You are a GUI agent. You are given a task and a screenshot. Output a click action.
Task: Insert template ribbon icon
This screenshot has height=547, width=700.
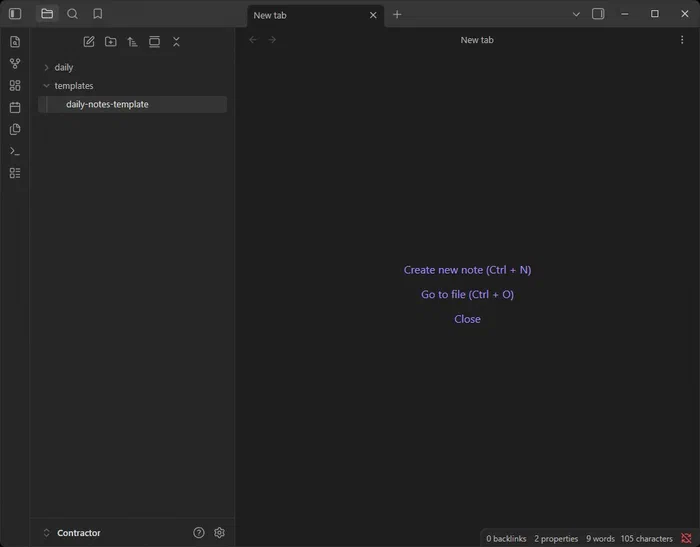[15, 129]
